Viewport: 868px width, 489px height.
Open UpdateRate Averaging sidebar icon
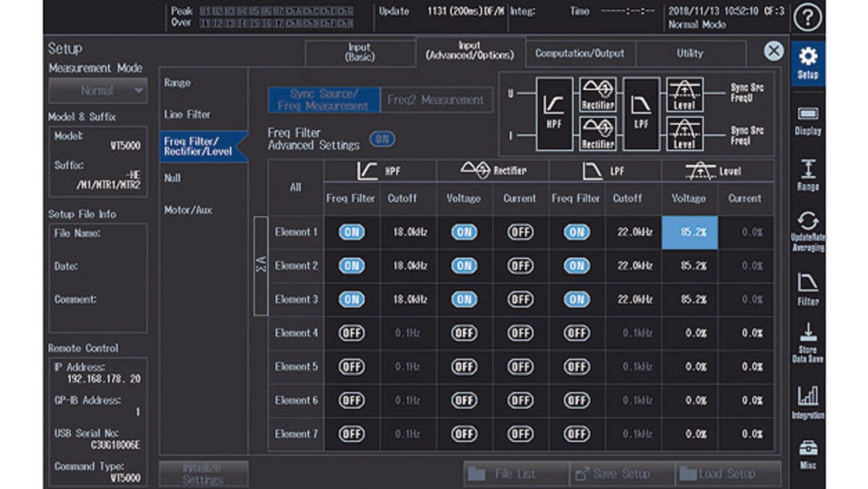pyautogui.click(x=808, y=232)
